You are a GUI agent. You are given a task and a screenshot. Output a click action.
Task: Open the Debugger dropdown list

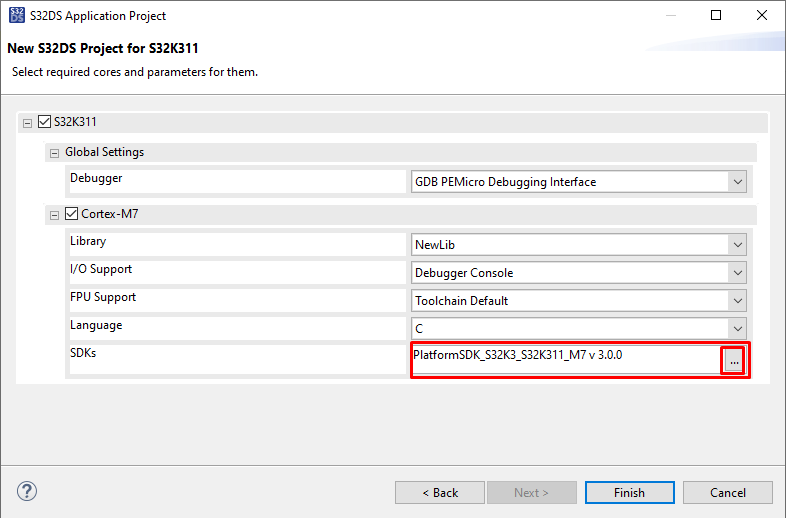(737, 182)
